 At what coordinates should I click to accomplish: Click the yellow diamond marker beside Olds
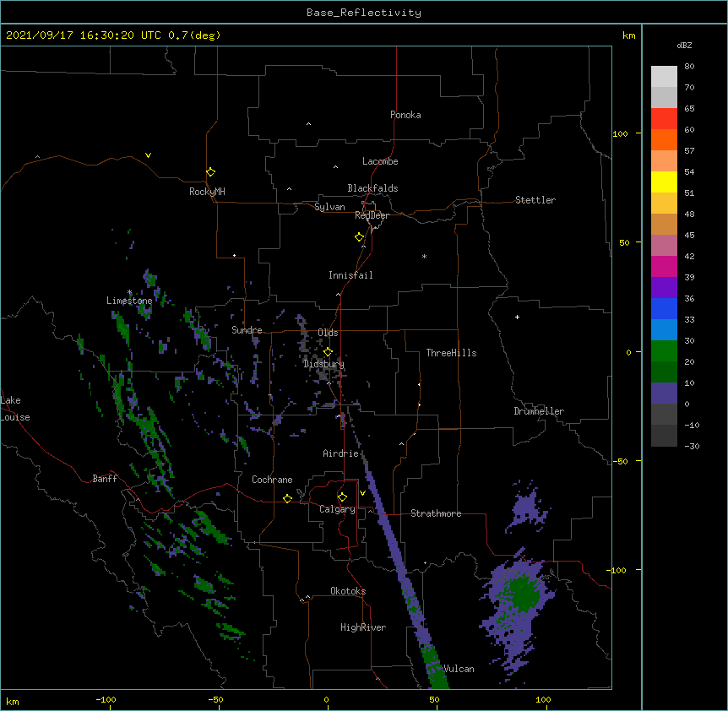tap(328, 352)
